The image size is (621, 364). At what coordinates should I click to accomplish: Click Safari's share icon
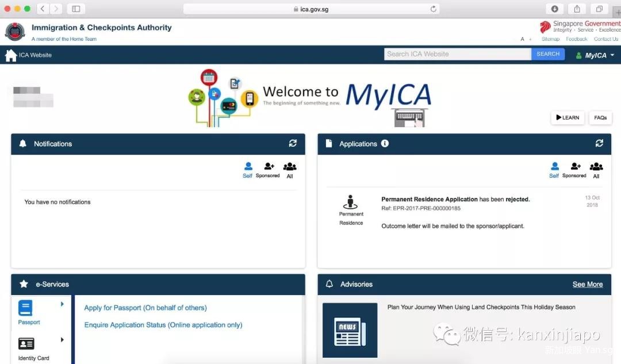[x=577, y=9]
